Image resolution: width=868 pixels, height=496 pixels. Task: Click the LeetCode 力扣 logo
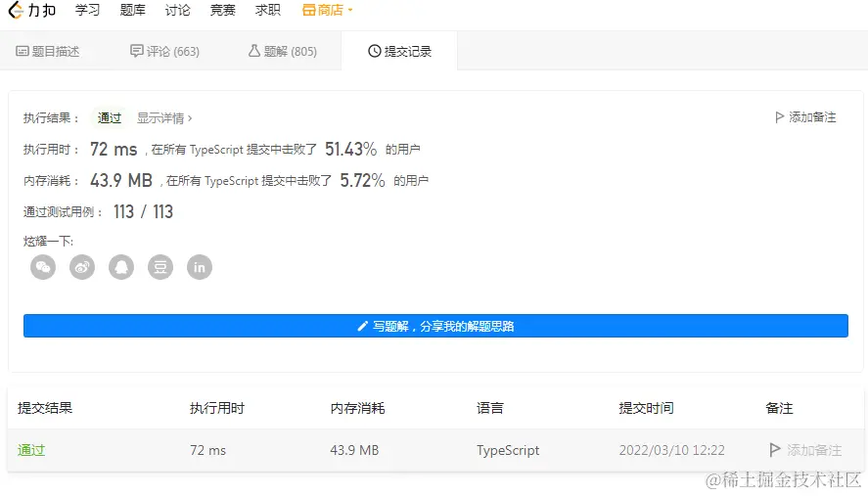tap(32, 10)
